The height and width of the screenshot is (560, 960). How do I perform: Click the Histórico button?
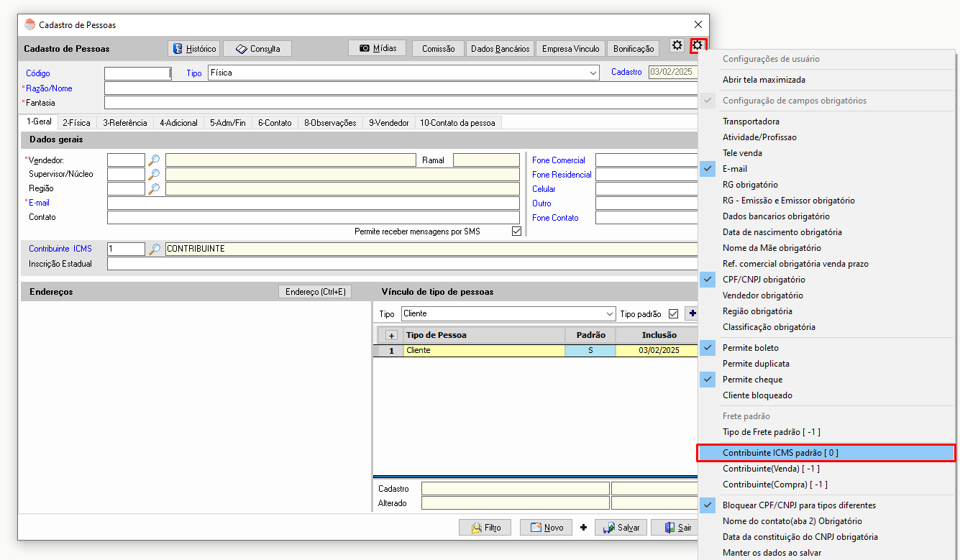(194, 49)
